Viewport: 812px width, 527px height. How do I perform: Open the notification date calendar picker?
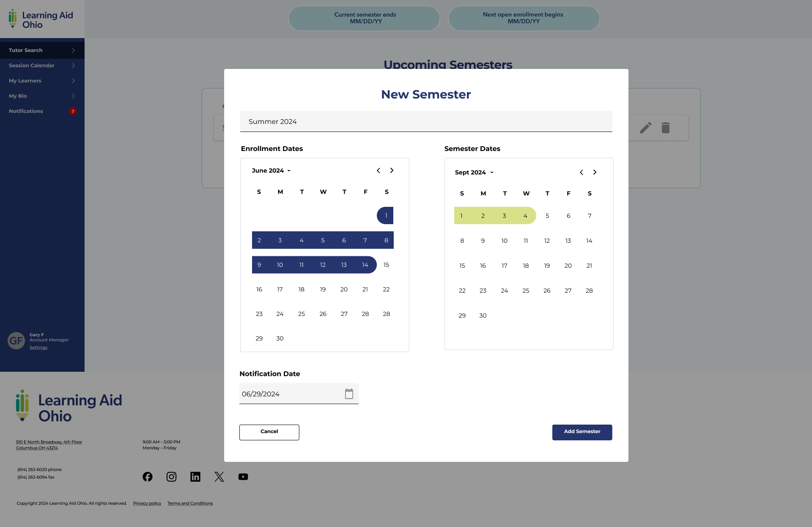pos(349,393)
